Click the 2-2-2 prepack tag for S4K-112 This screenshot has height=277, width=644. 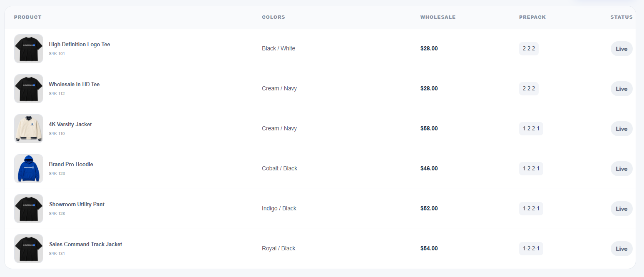click(529, 89)
